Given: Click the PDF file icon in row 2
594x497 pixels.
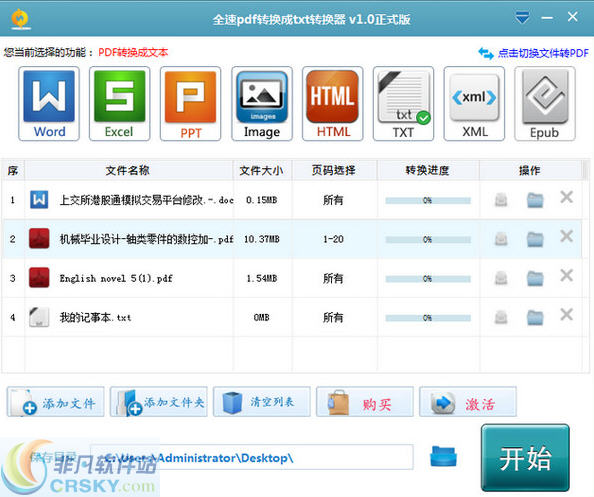Looking at the screenshot, I should (x=39, y=238).
